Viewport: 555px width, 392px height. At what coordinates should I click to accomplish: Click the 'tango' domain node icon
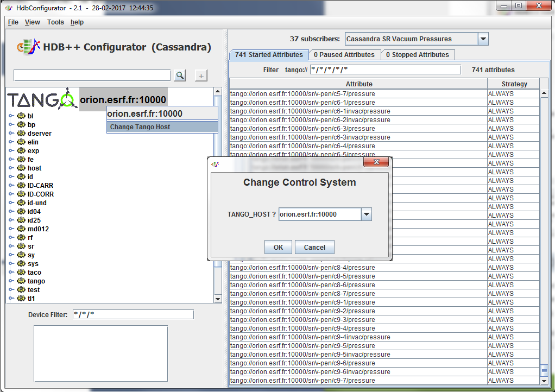tap(21, 281)
